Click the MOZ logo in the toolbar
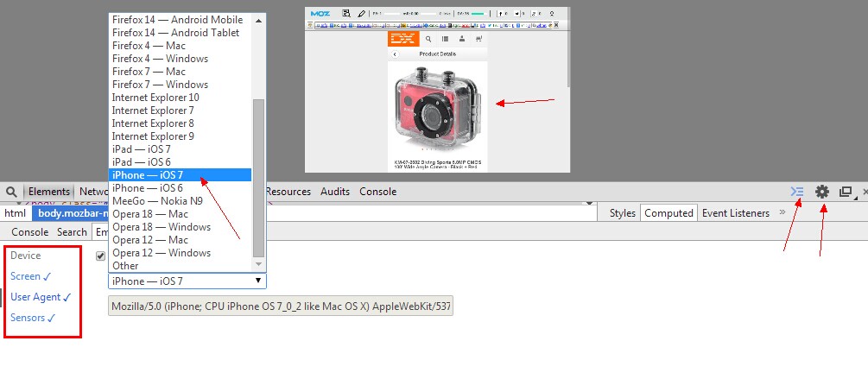This screenshot has width=868, height=379. (320, 13)
